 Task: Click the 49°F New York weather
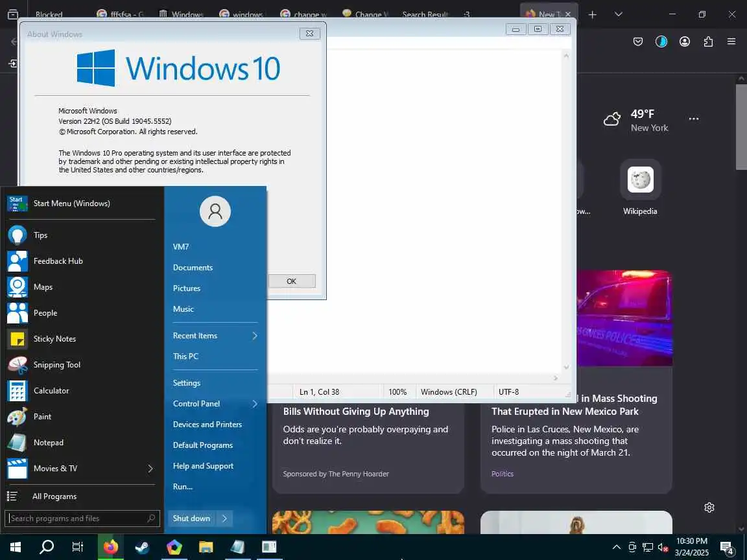coord(636,120)
